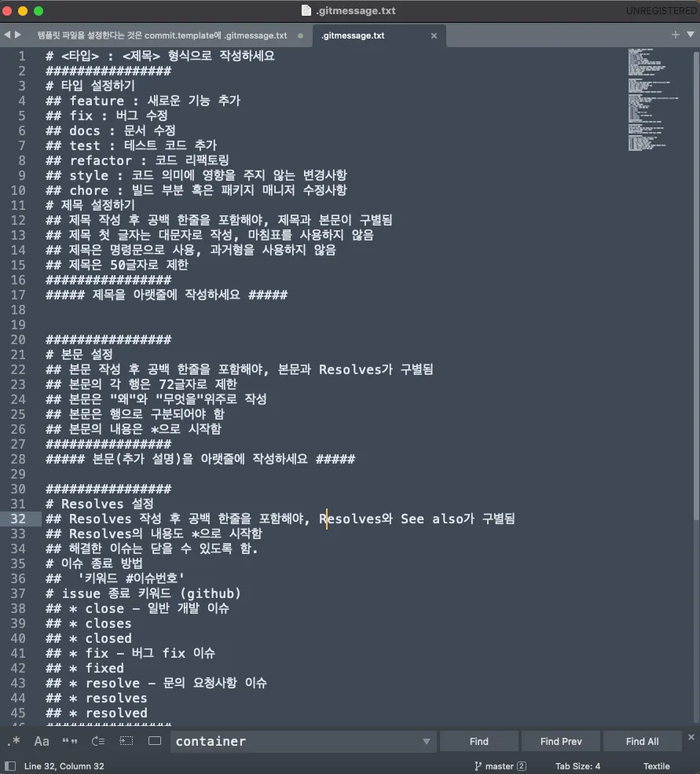The image size is (700, 774).
Task: Close the find panel
Action: click(691, 737)
